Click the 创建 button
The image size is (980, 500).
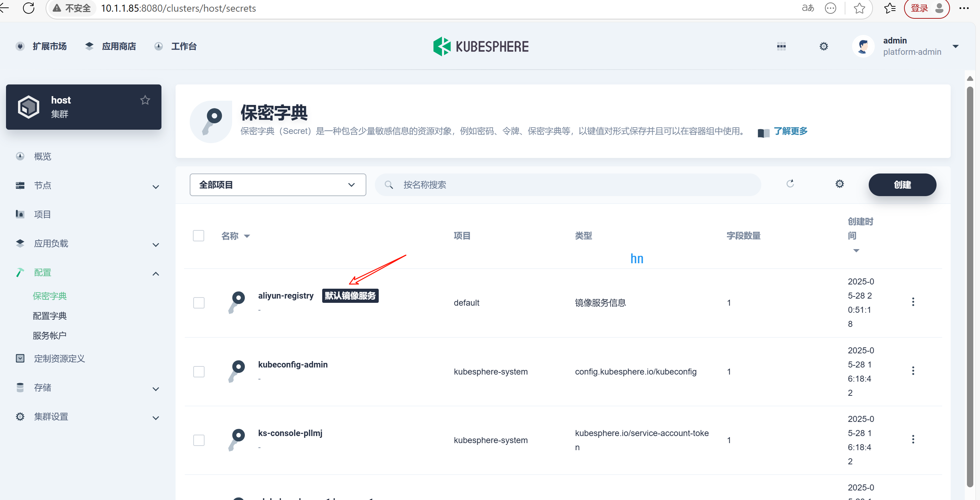click(902, 185)
